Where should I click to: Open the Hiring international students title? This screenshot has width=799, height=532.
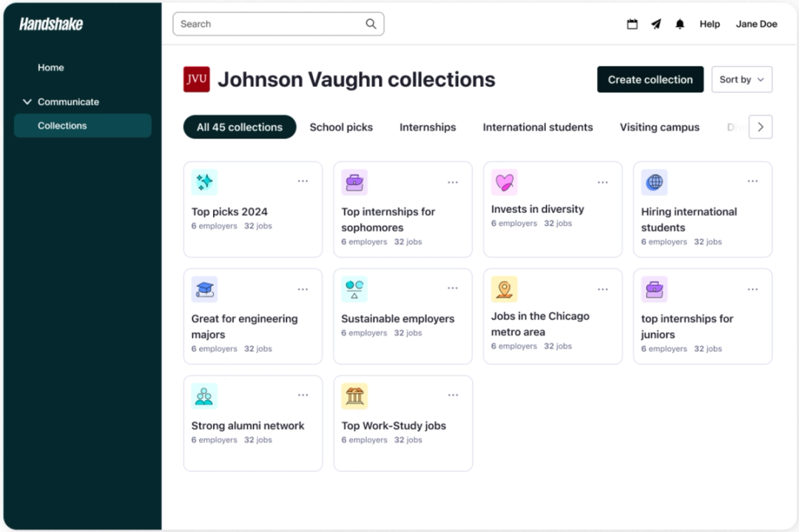click(689, 219)
